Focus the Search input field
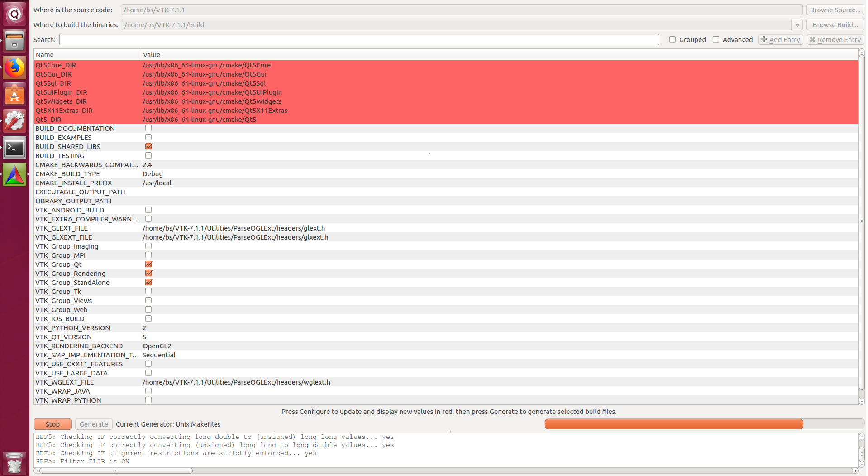The image size is (868, 476). click(359, 40)
